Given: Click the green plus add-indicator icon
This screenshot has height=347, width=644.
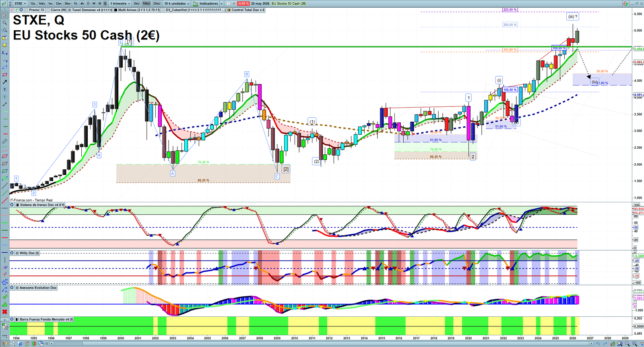Looking at the screenshot, I should click(17, 10).
